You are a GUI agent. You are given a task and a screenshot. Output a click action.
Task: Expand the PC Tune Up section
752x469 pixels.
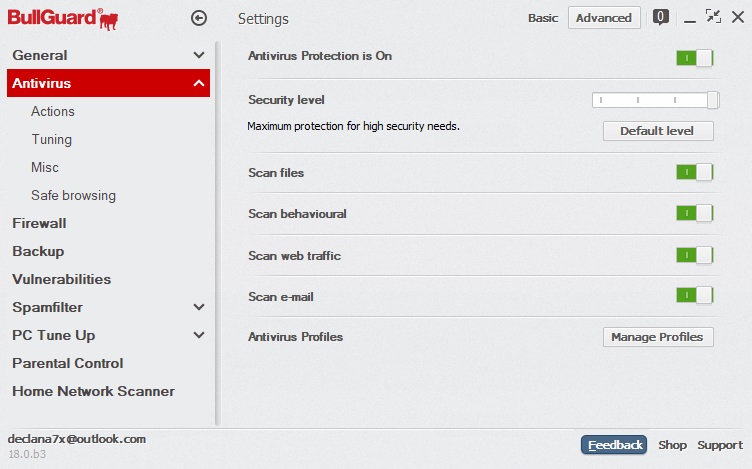[199, 336]
